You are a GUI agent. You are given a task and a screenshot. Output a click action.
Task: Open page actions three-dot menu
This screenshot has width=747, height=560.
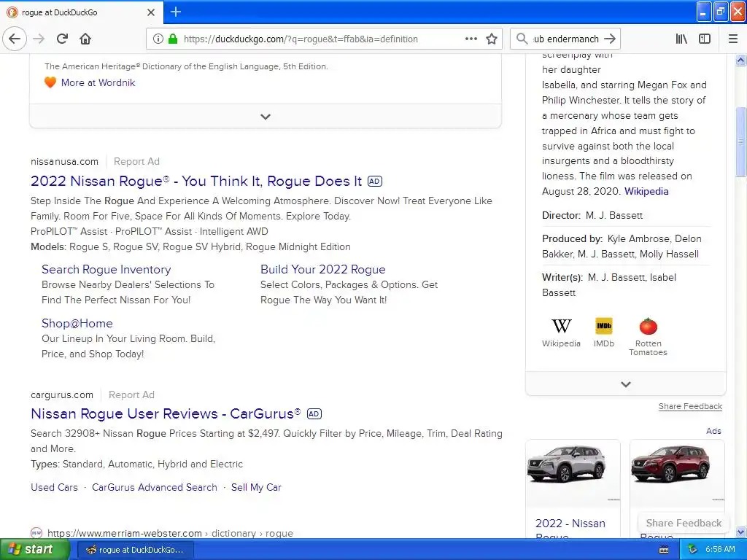pos(471,39)
